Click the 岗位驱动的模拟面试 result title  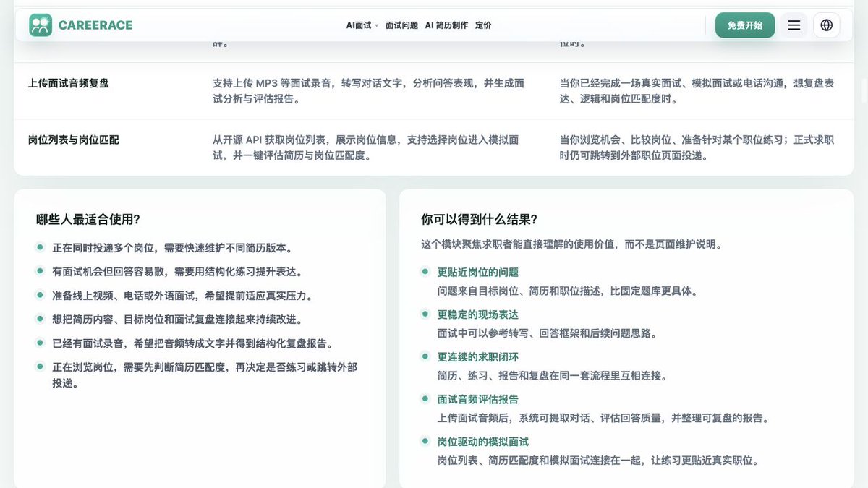click(x=483, y=442)
